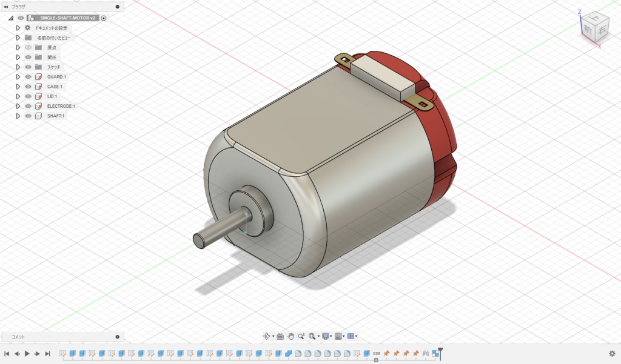Activate SINGLE-SHAFT-MOTOR component radio button

103,18
